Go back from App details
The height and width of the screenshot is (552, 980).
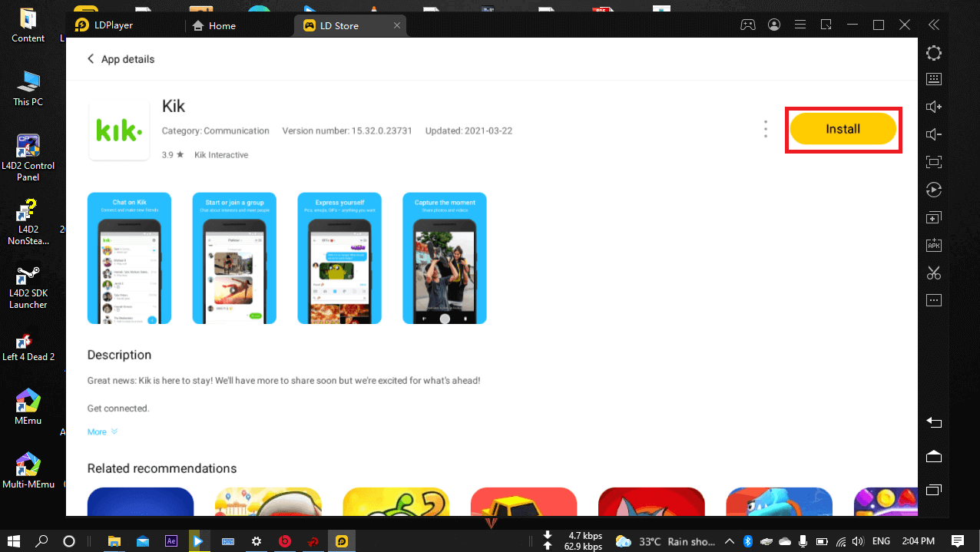(x=91, y=59)
